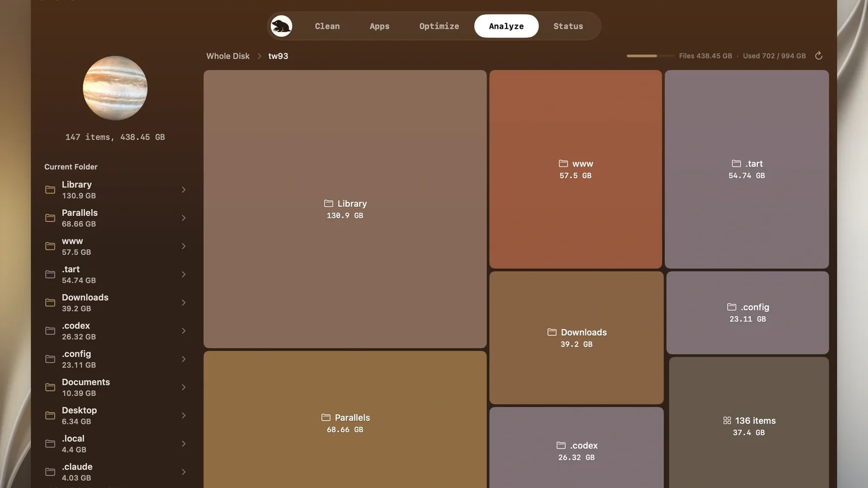This screenshot has height=488, width=868.
Task: Expand the .tart row chevron
Action: tap(183, 274)
